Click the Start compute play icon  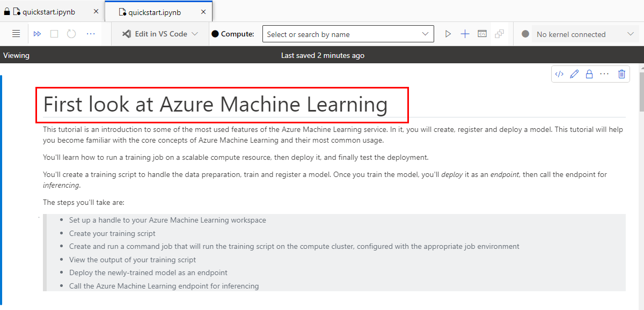pyautogui.click(x=448, y=34)
